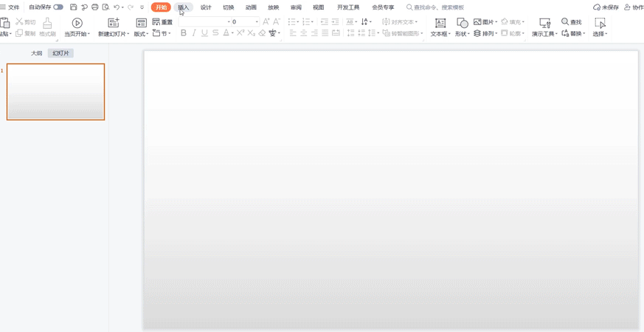Toggle the auto-save (自动保存) switch

pyautogui.click(x=58, y=7)
